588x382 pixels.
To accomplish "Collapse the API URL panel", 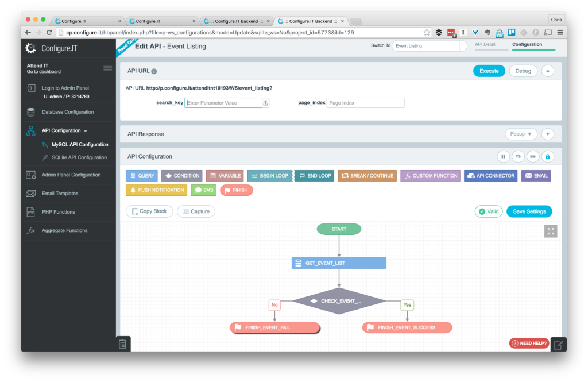I will [x=547, y=71].
